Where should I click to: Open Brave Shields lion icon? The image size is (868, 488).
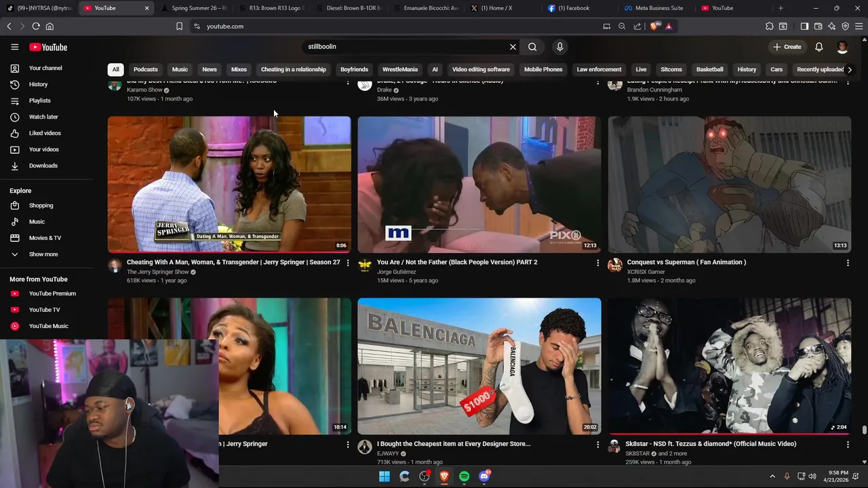tap(654, 26)
